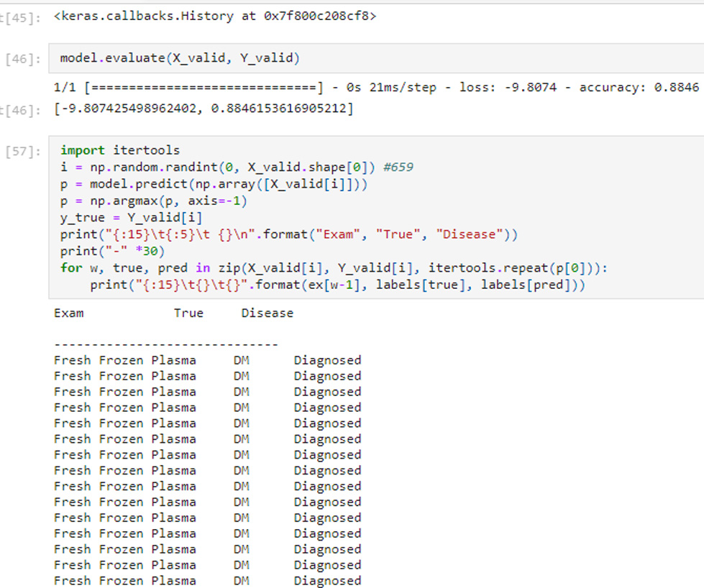Click inside the model.evaluate code cell
Viewport: 704px width, 588px height.
(178, 58)
